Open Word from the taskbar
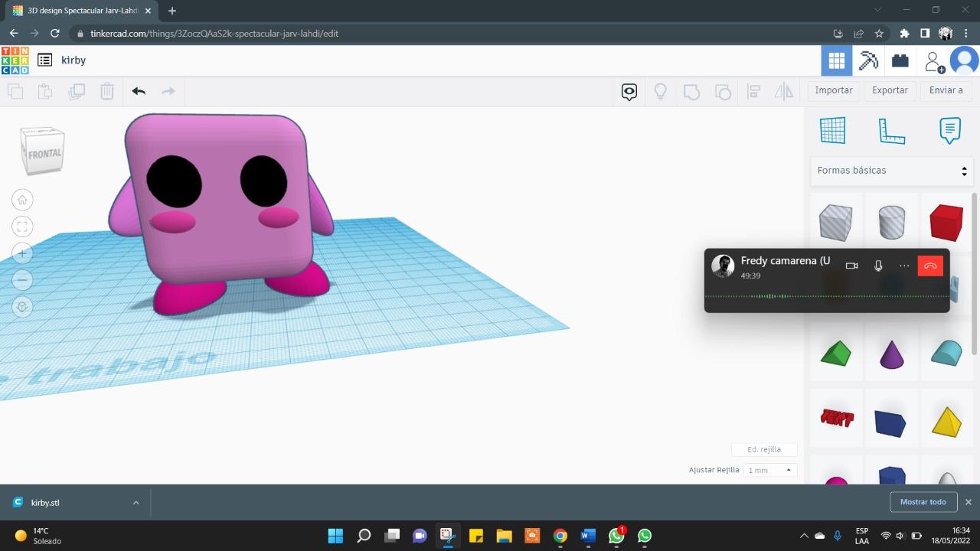The height and width of the screenshot is (551, 980). (588, 536)
